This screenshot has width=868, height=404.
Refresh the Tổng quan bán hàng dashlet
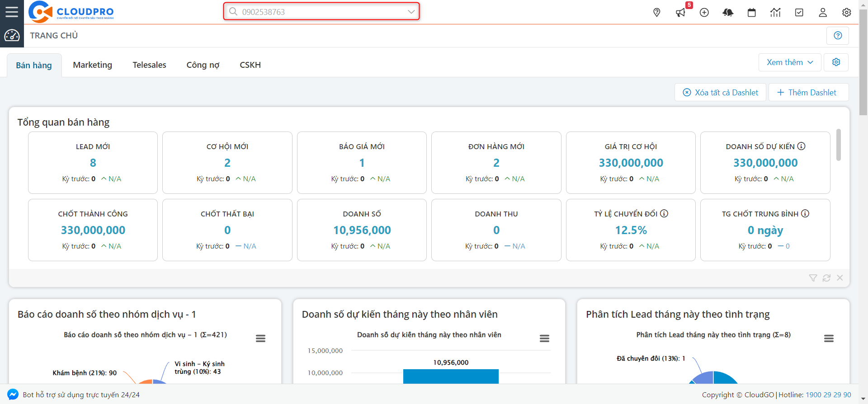pyautogui.click(x=826, y=278)
